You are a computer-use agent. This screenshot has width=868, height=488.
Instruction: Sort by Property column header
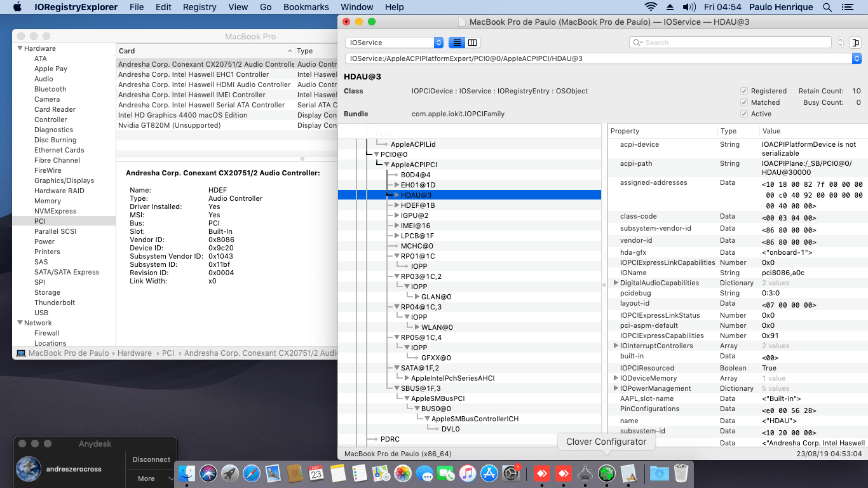(x=662, y=131)
